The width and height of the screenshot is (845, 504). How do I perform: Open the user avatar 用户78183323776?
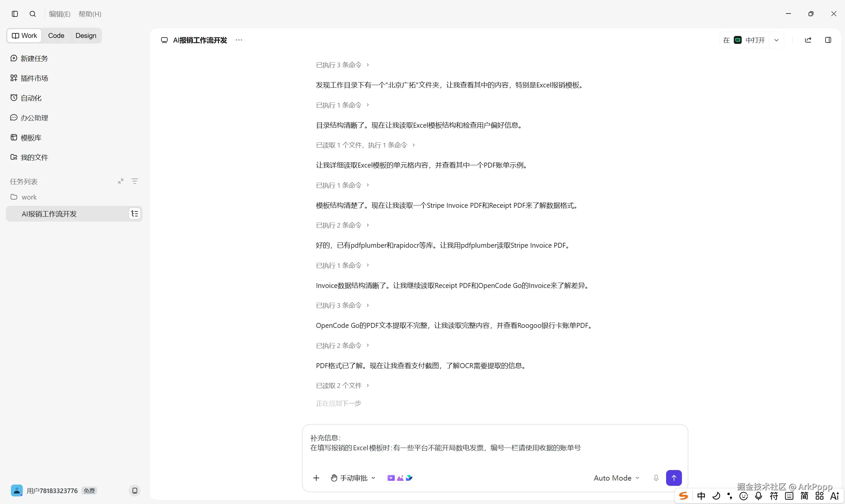click(x=17, y=490)
